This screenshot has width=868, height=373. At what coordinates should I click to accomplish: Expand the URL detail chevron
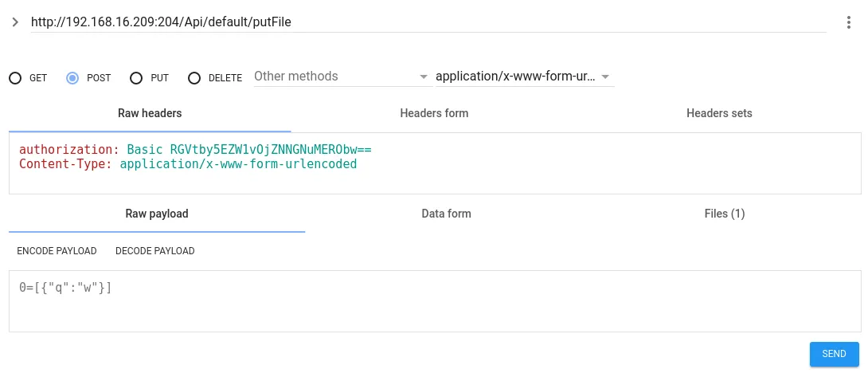coord(15,22)
